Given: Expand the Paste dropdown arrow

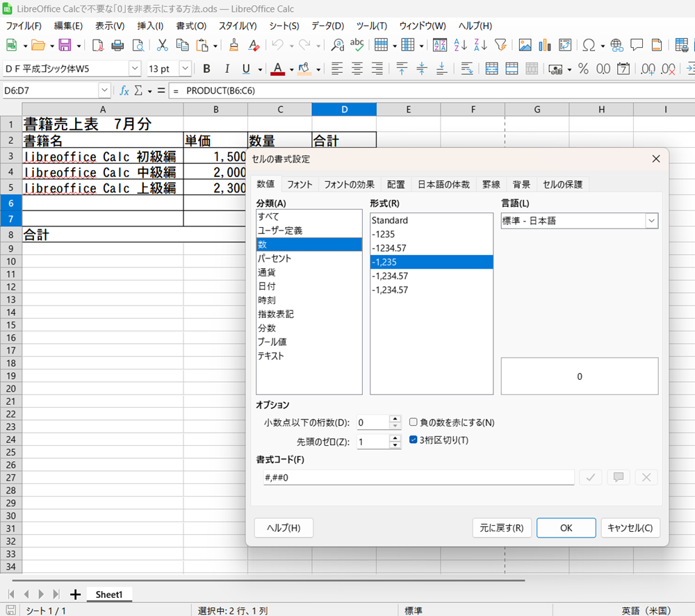Looking at the screenshot, I should point(215,46).
